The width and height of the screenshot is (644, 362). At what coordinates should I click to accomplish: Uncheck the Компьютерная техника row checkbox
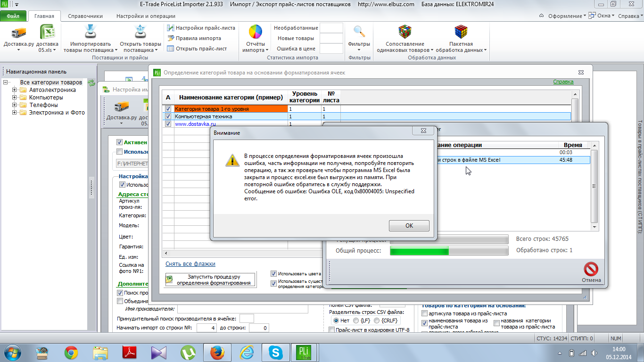click(168, 116)
